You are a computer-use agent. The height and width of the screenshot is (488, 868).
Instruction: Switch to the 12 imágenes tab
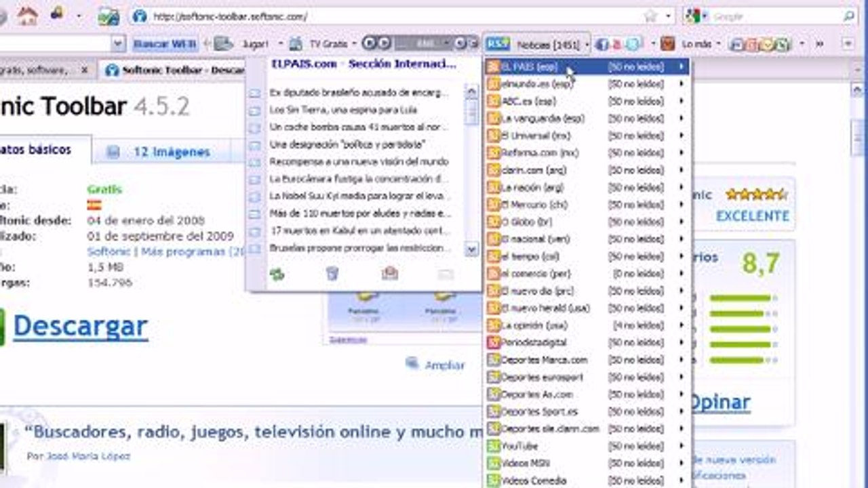tap(161, 152)
